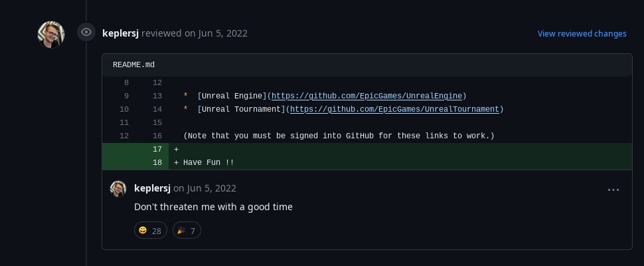This screenshot has height=266, width=644.
Task: Click the comment text 'Don't threaten me with a good time'
Action: click(213, 207)
